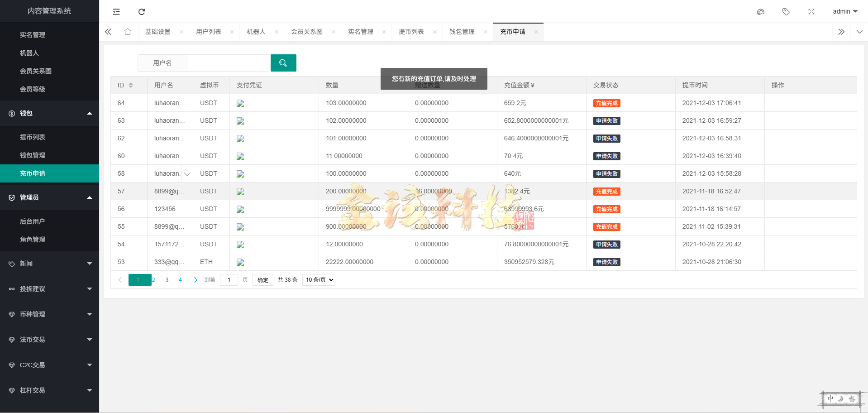Enter fullscreen mode
The image size is (868, 413).
[811, 12]
